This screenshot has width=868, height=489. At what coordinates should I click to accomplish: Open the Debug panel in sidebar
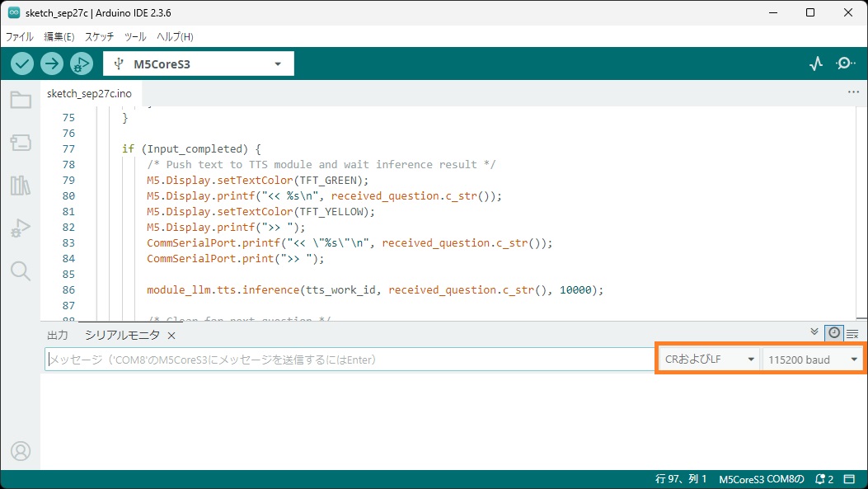coord(21,228)
